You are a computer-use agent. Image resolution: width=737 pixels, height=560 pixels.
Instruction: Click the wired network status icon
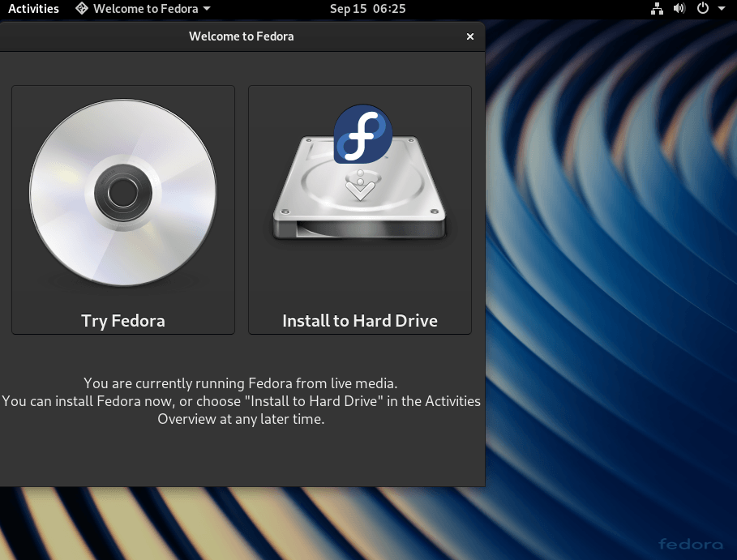point(657,8)
